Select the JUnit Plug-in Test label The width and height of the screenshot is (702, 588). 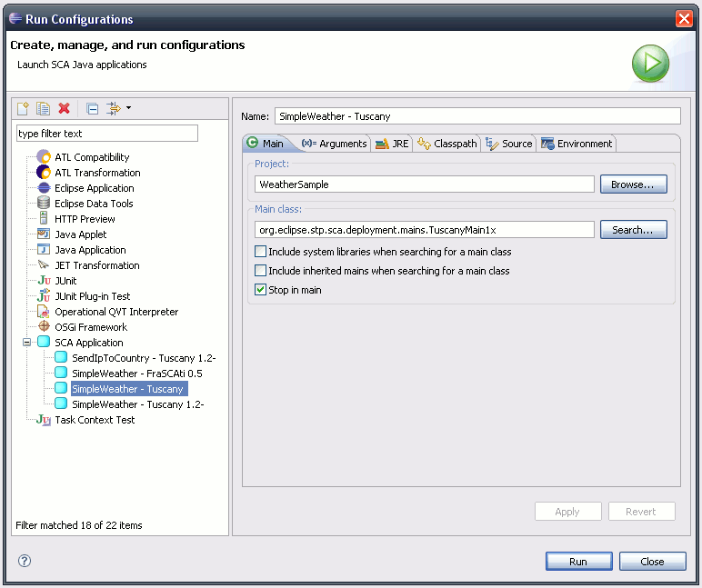tap(93, 295)
